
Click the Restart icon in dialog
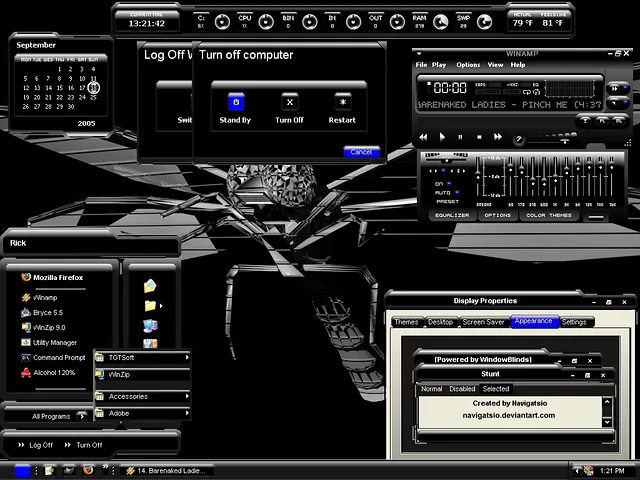tap(343, 101)
